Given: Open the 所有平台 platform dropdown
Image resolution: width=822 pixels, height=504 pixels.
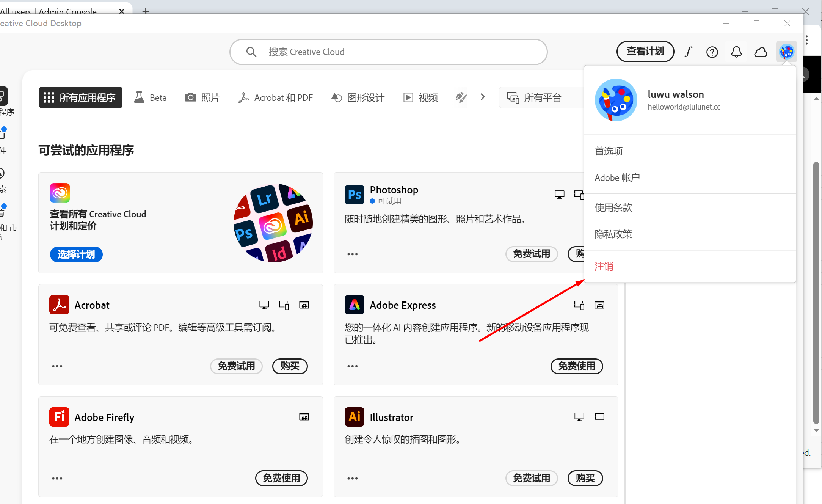Looking at the screenshot, I should coord(541,97).
